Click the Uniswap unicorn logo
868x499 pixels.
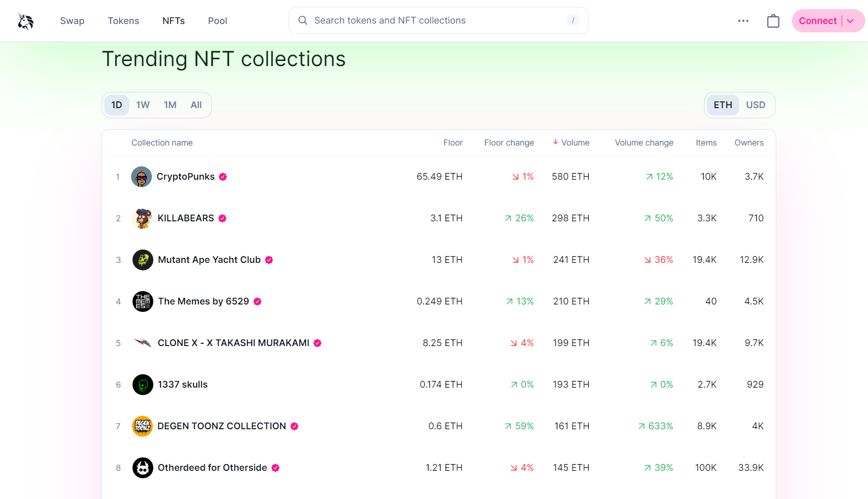point(26,21)
